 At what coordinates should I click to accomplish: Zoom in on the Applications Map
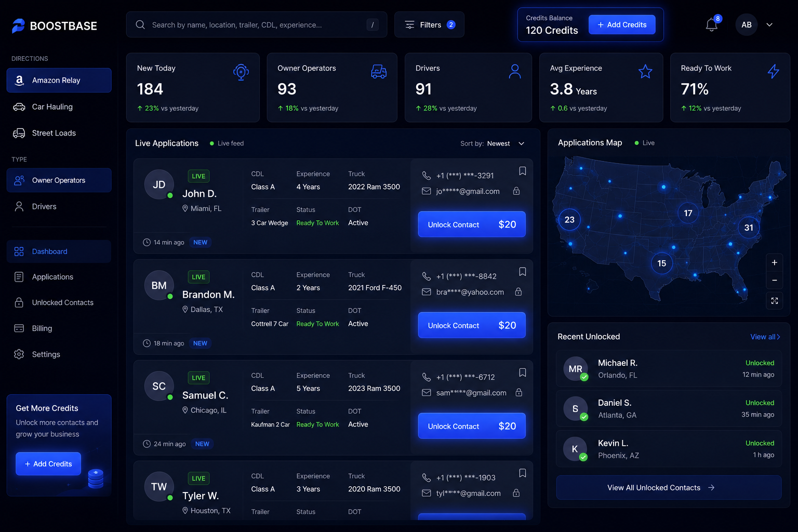[775, 262]
